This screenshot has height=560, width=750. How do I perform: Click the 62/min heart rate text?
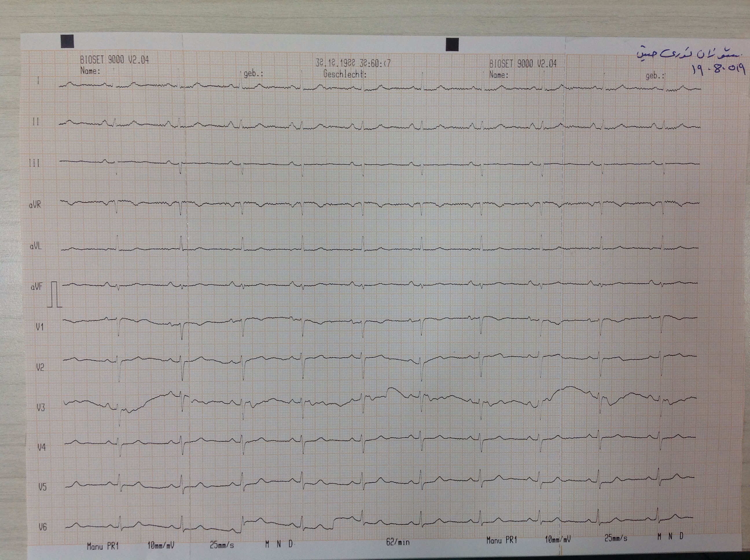click(x=398, y=542)
